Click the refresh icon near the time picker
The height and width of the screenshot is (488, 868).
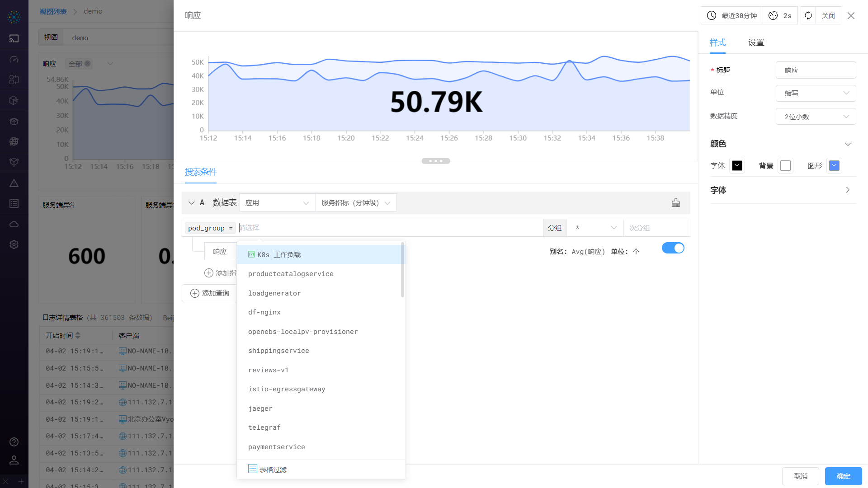(808, 15)
